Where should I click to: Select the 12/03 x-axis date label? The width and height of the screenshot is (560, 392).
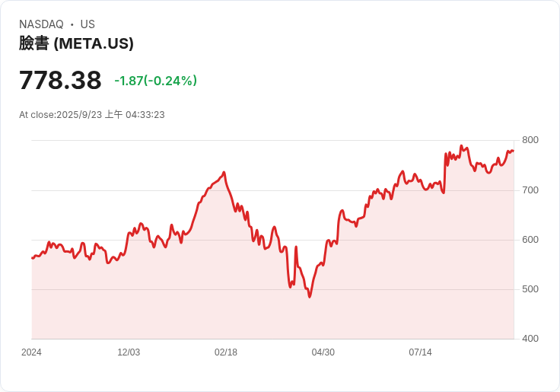point(129,352)
